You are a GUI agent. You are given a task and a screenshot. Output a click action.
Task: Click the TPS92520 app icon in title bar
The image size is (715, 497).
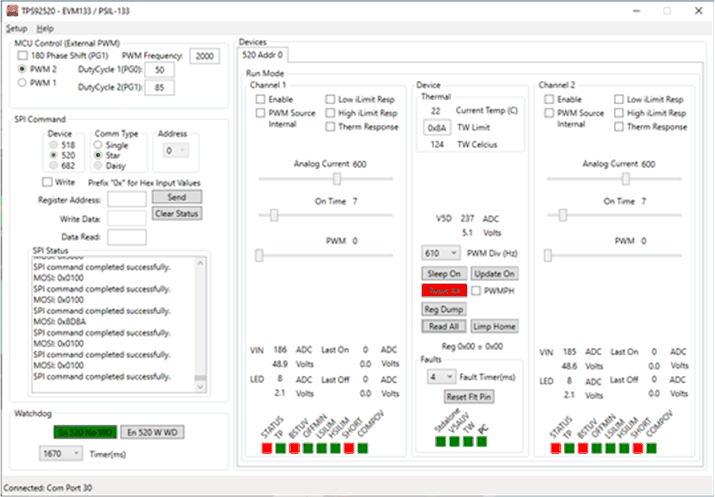click(12, 10)
